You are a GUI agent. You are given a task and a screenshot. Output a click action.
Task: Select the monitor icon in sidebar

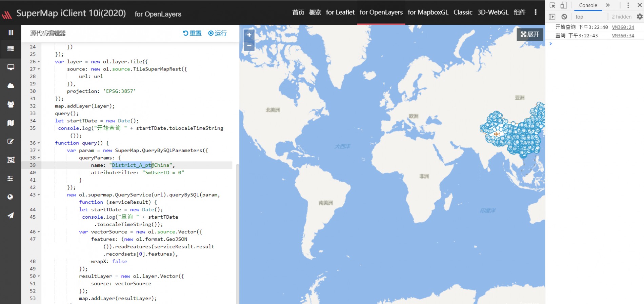11,67
